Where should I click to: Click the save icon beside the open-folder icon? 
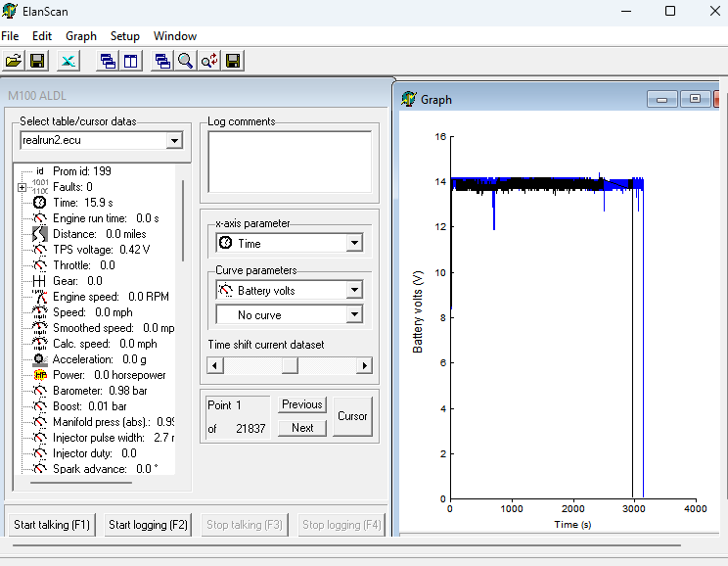coord(37,61)
